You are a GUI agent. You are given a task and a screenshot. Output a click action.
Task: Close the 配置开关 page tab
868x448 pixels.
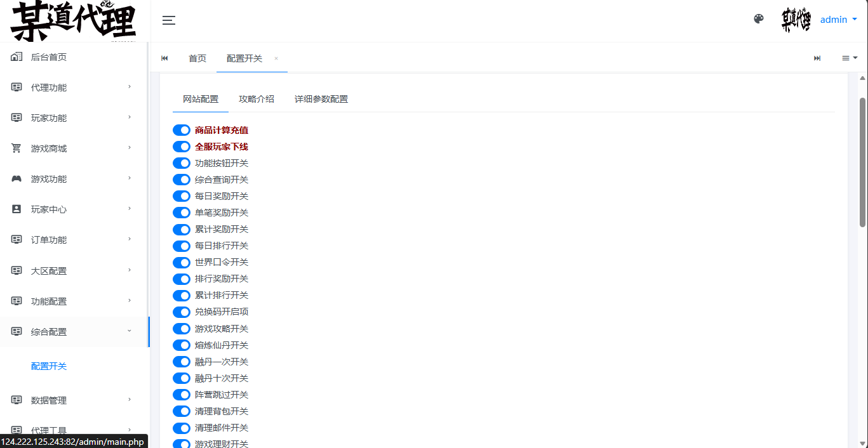tap(276, 58)
